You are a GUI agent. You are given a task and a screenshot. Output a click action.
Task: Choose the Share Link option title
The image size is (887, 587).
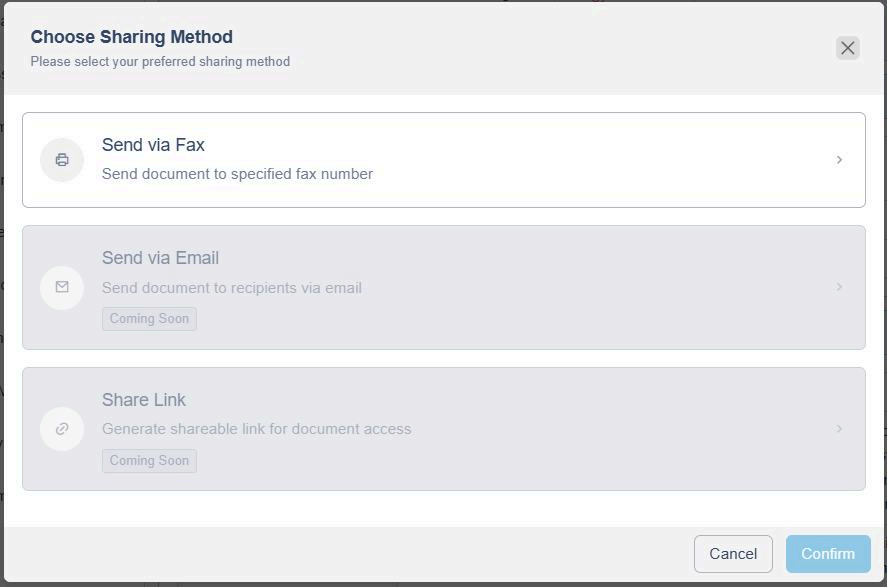pos(144,400)
